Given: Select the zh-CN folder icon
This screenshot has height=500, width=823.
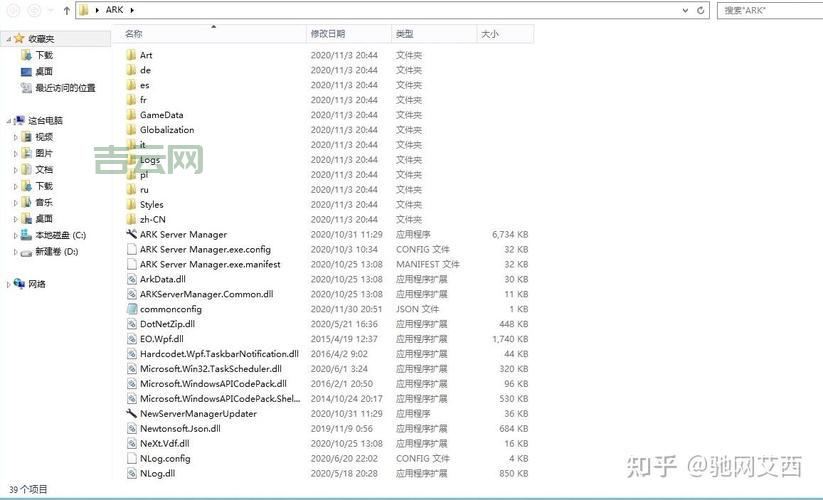Looking at the screenshot, I should point(131,219).
